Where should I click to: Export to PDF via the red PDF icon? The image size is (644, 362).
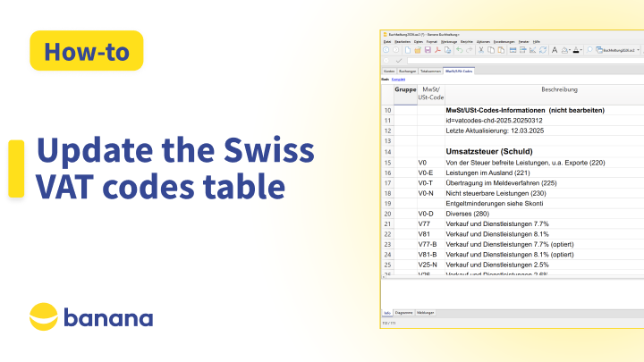[x=437, y=50]
